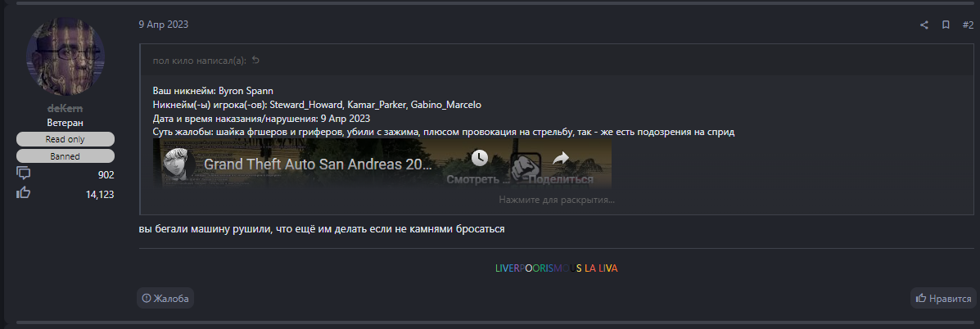
Task: Open the post date "9 Апр 2023"
Action: (163, 25)
